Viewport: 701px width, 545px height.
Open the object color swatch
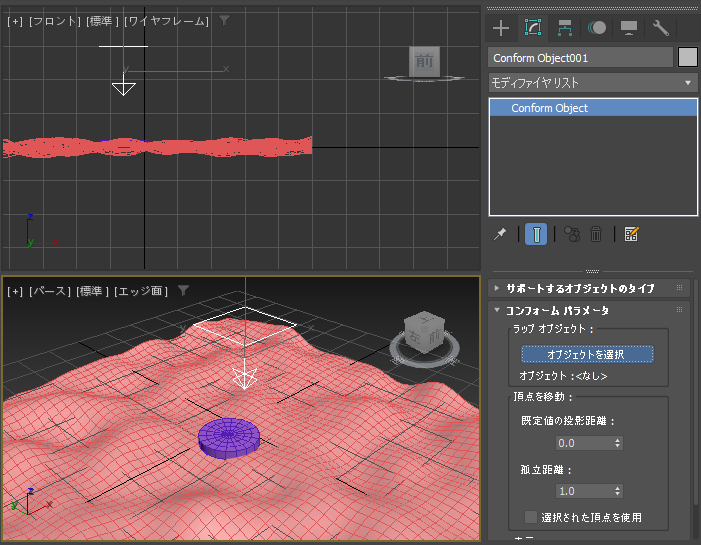point(688,58)
